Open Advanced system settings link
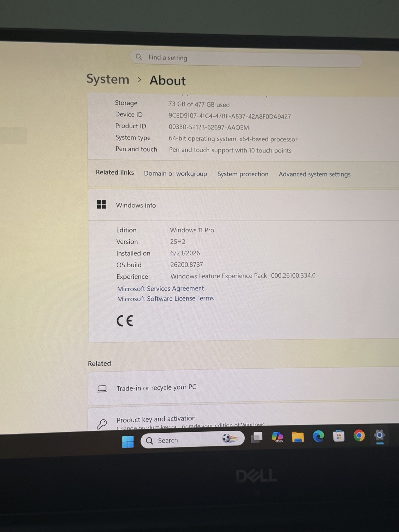Viewport: 399px width, 532px height. click(315, 174)
